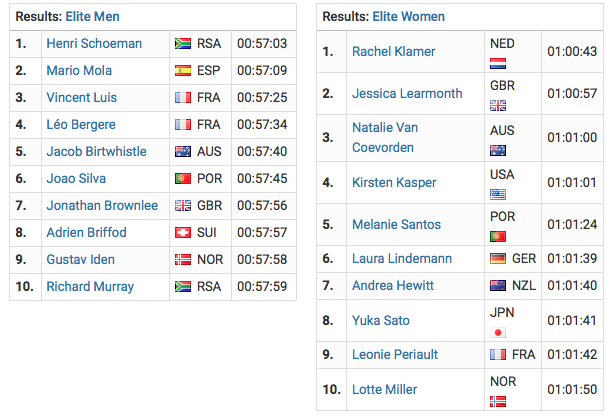Click Lotte Miller's name link

(x=385, y=389)
